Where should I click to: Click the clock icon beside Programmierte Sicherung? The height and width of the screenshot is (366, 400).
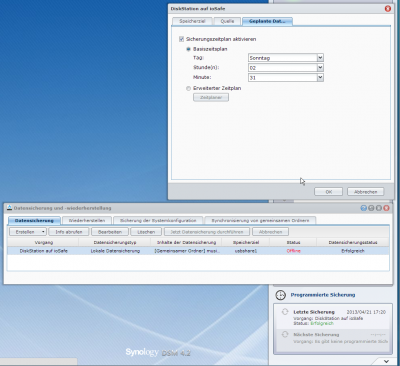pos(280,295)
